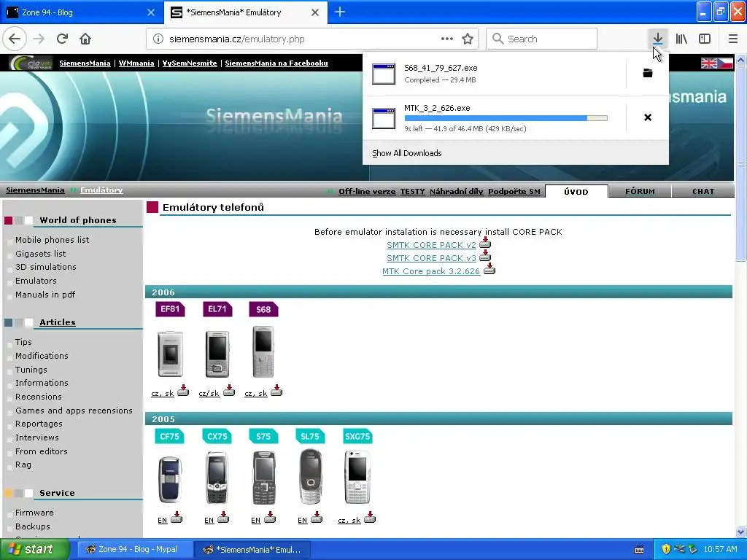Viewport: 747px width, 560px height.
Task: Open the Articles sidebar heading link
Action: 58,322
